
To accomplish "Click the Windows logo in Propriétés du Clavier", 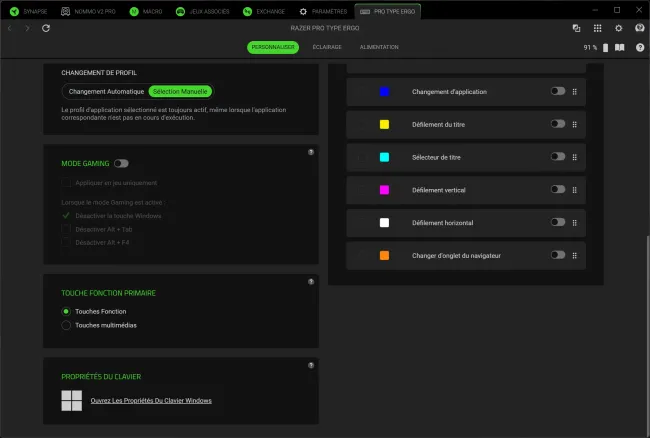I will click(x=72, y=401).
